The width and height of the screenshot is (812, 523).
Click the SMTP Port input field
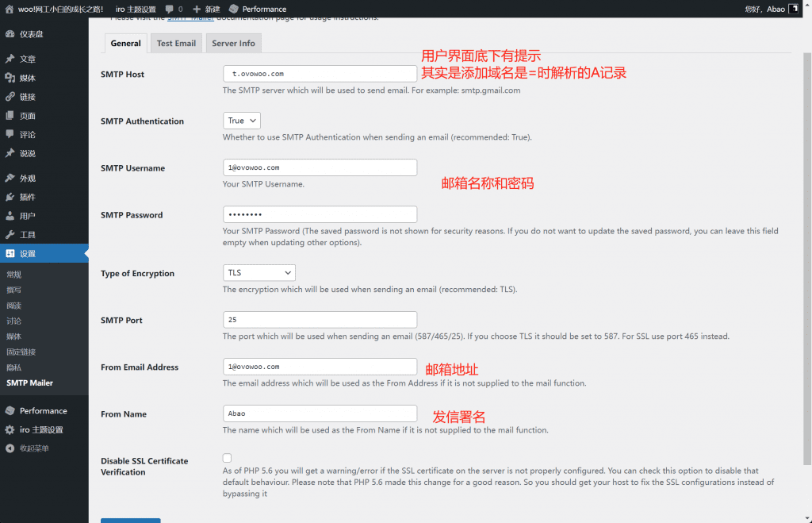320,320
